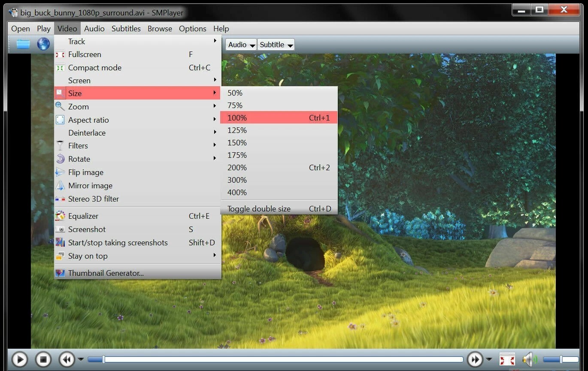588x371 pixels.
Task: Set video size to 125%
Action: [x=279, y=130]
